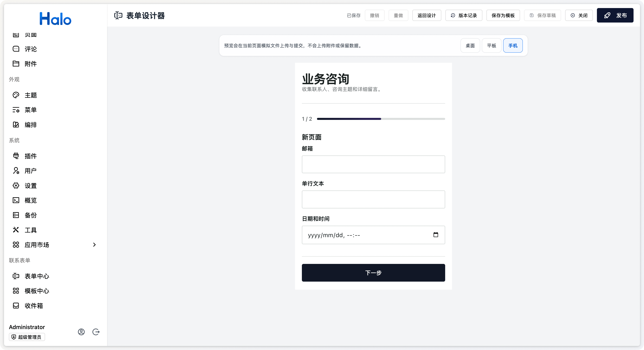Click the 1/2 progress bar
Viewport: 644px width, 350px height.
381,119
